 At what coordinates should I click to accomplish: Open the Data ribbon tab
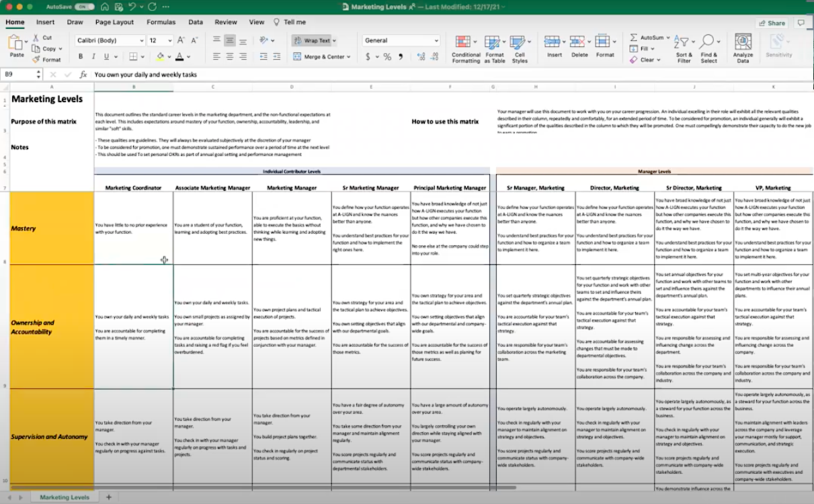pos(196,22)
